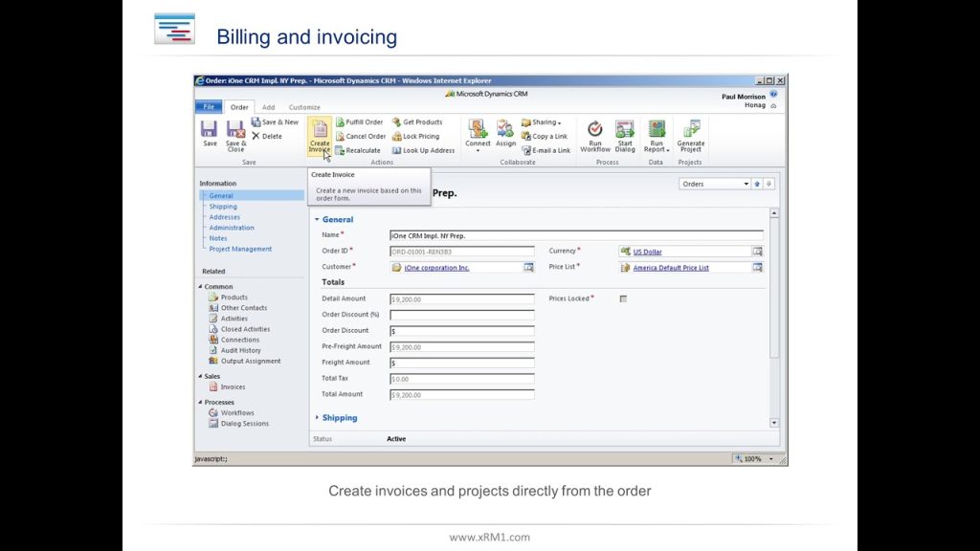980x551 pixels.
Task: Delete the order via Delete button
Action: click(267, 136)
